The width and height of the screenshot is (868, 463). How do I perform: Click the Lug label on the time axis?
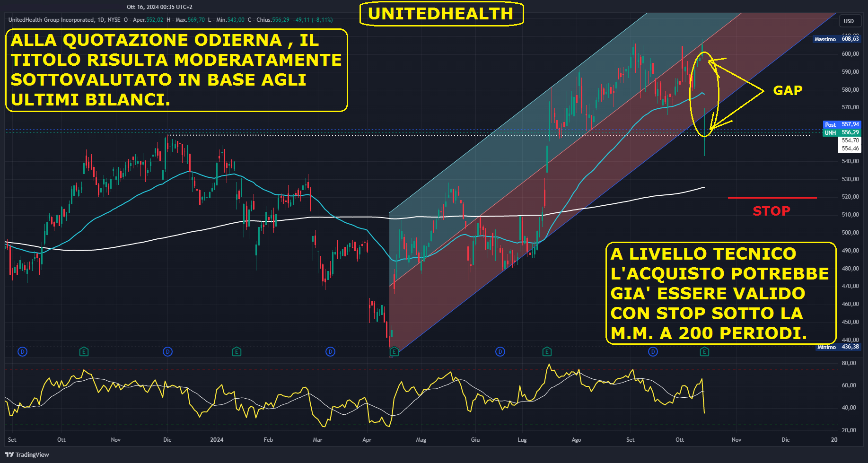[522, 440]
